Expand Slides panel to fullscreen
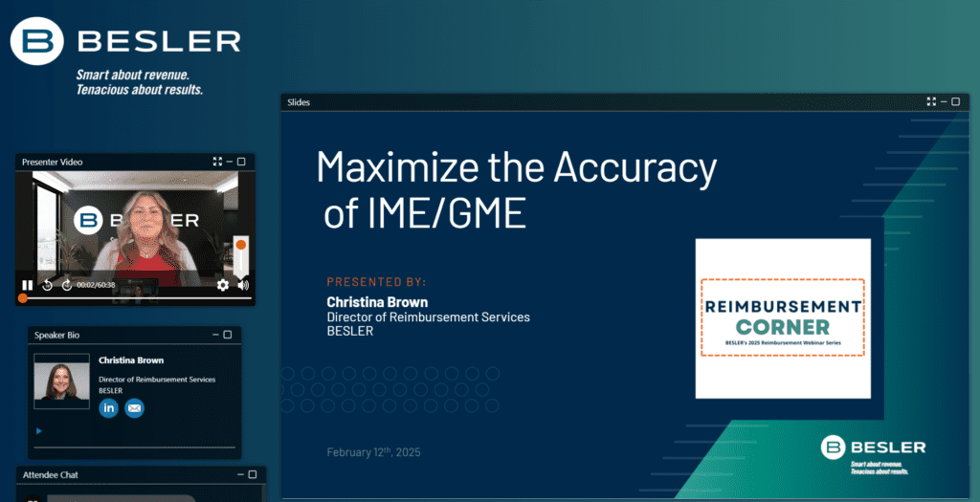The height and width of the screenshot is (502, 980). pos(931,101)
